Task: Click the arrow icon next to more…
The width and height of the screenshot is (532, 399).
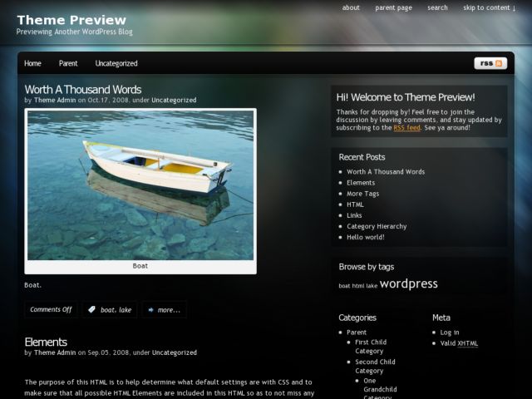Action: (x=151, y=310)
